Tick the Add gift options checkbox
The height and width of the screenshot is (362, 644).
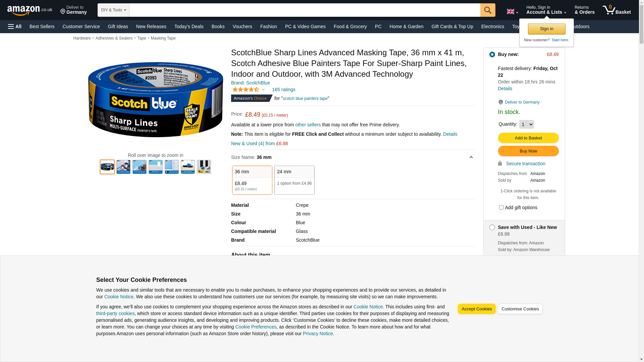tap(501, 207)
